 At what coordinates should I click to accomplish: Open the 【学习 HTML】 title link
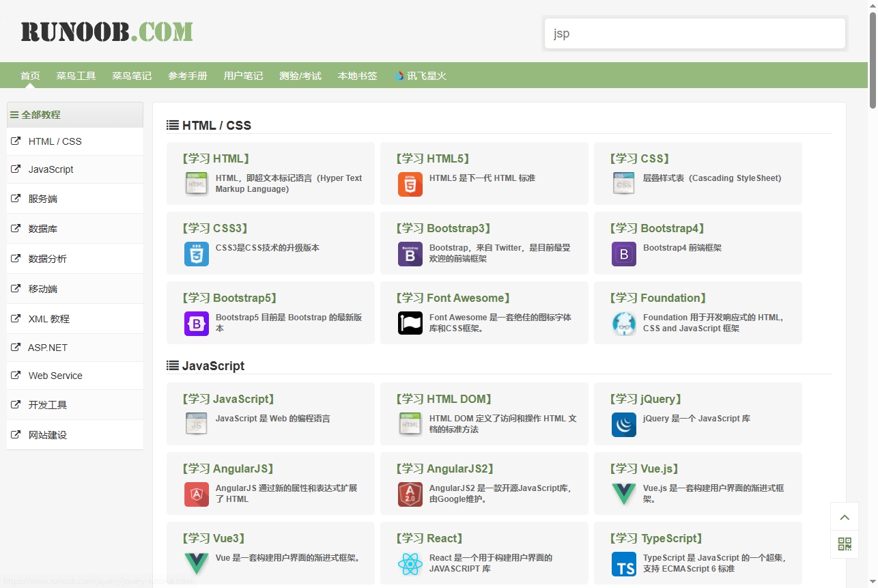click(x=216, y=158)
